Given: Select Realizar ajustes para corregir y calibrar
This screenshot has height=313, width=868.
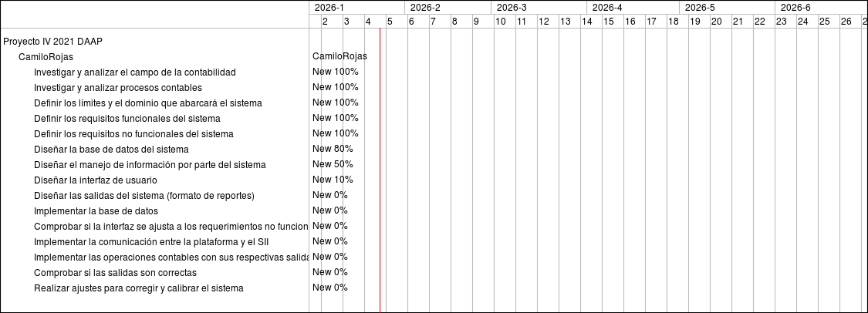Looking at the screenshot, I should click(x=139, y=288).
